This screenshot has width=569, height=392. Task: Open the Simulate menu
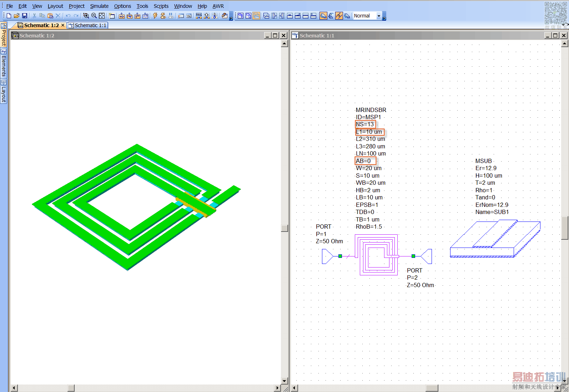click(x=99, y=6)
